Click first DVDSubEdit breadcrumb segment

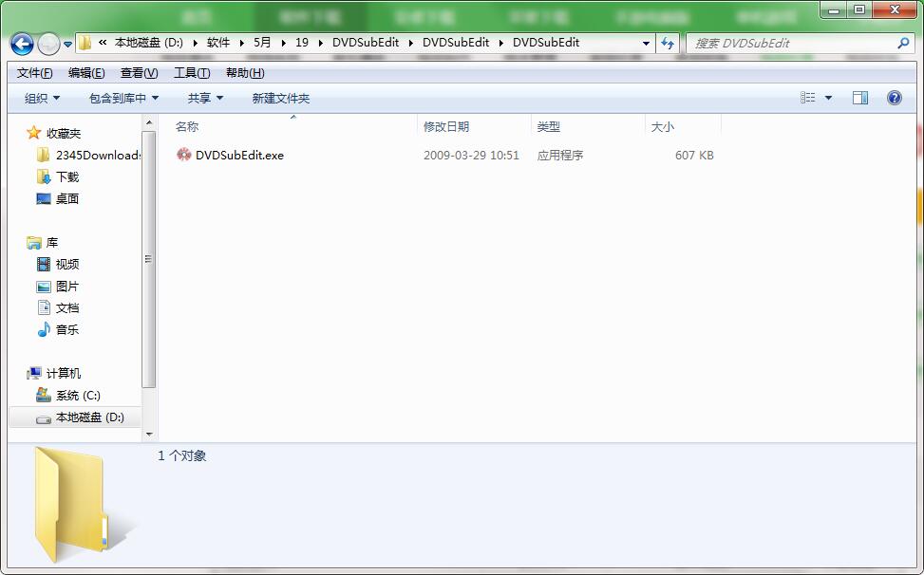tap(366, 43)
